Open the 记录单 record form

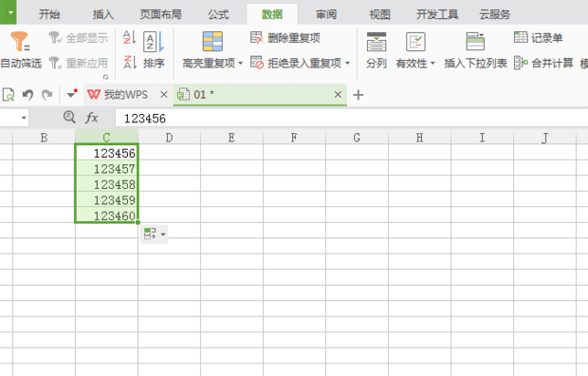coord(538,38)
